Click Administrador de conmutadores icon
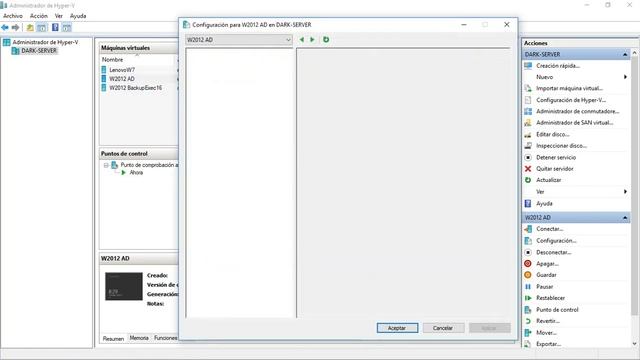The image size is (640, 360). tap(528, 111)
